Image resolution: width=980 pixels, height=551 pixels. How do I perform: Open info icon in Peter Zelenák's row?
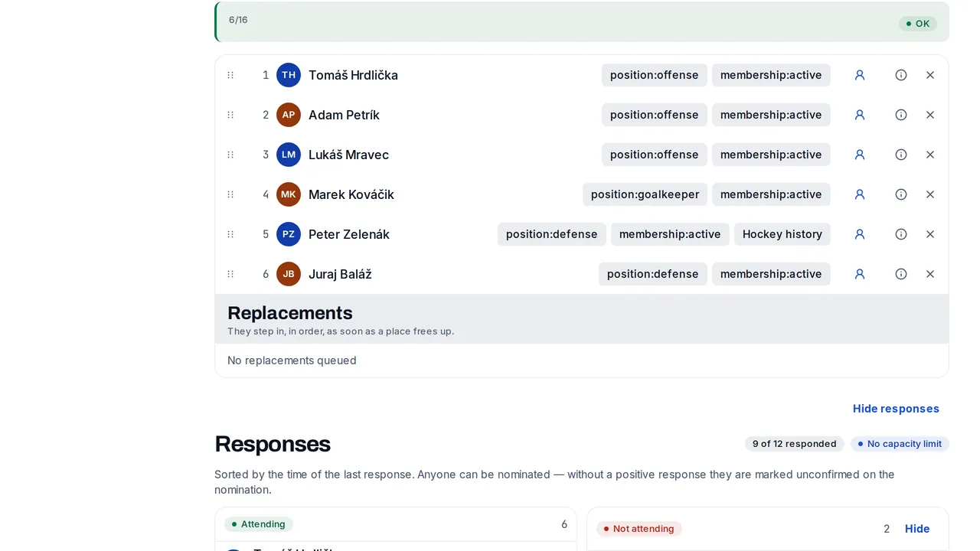[x=901, y=234]
